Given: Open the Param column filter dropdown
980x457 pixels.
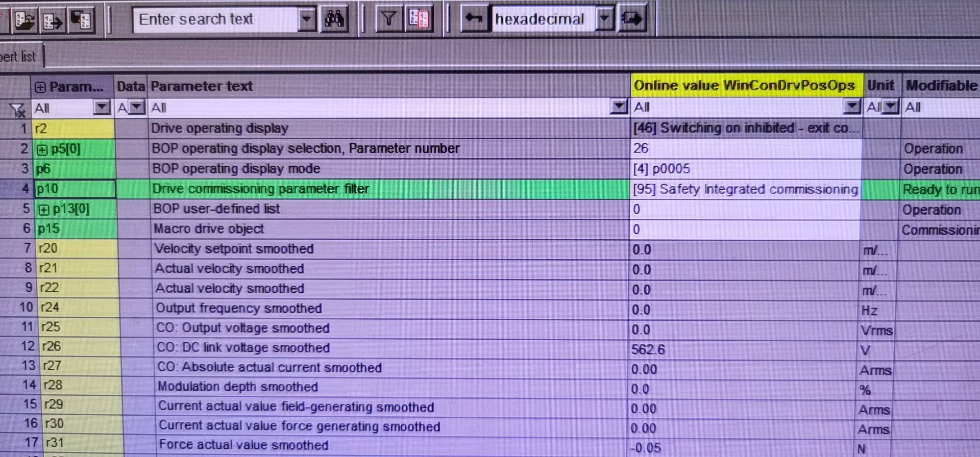Looking at the screenshot, I should pos(102,108).
